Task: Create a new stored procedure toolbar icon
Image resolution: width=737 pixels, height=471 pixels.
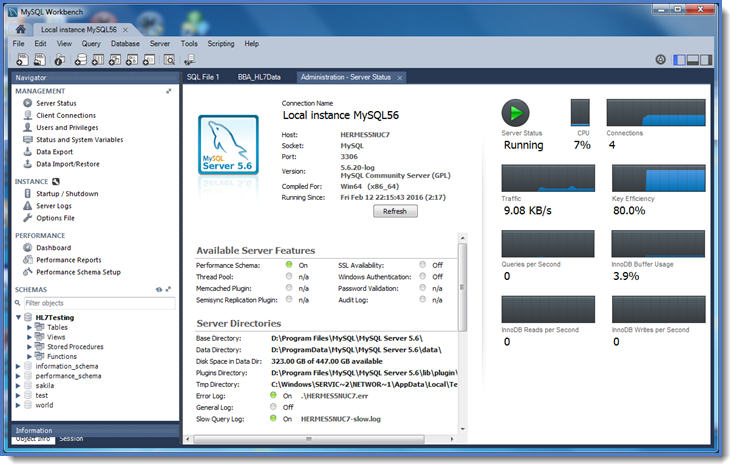Action: click(x=132, y=60)
